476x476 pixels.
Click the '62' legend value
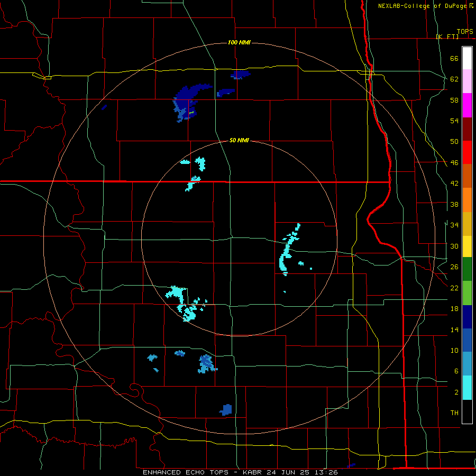tap(454, 79)
